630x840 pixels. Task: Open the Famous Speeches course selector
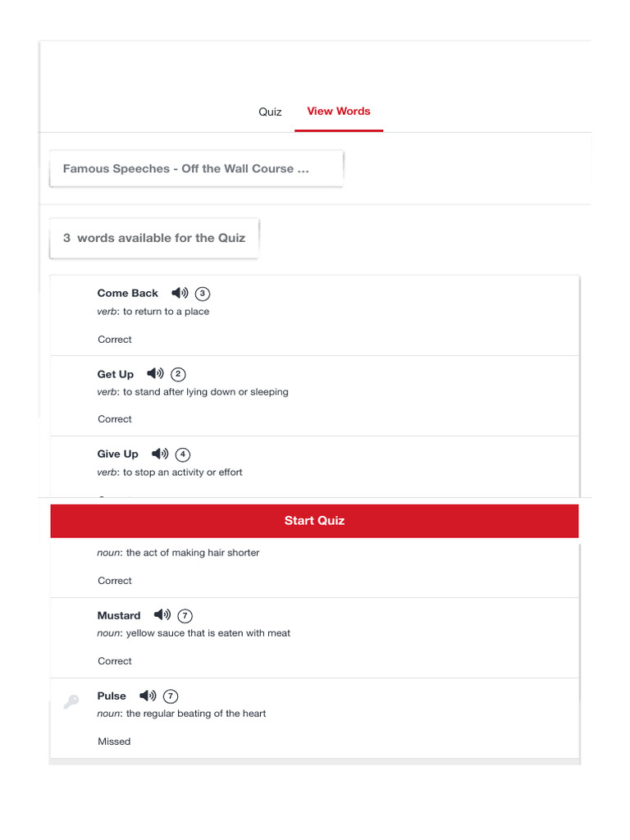tap(196, 169)
